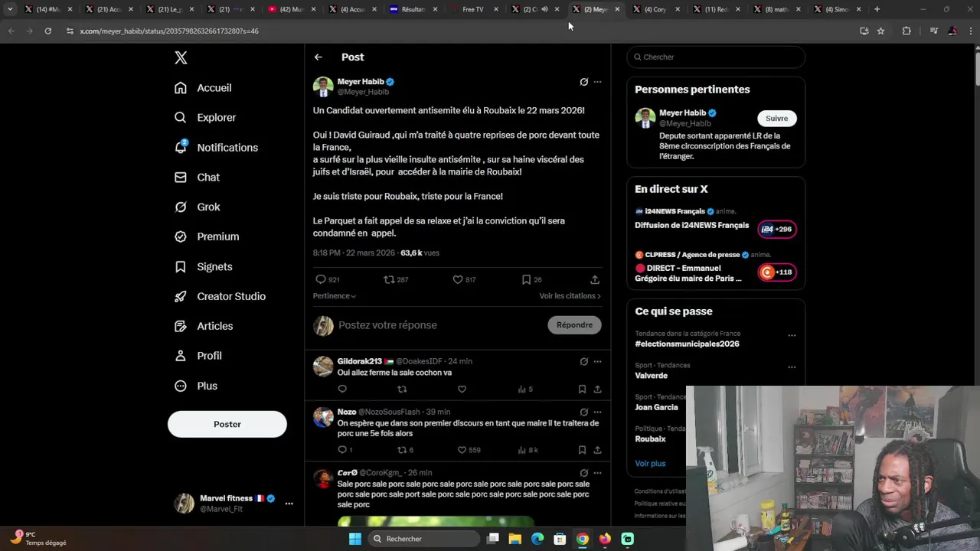Open Windows Start menu
Image resolution: width=980 pixels, height=551 pixels.
[x=355, y=539]
